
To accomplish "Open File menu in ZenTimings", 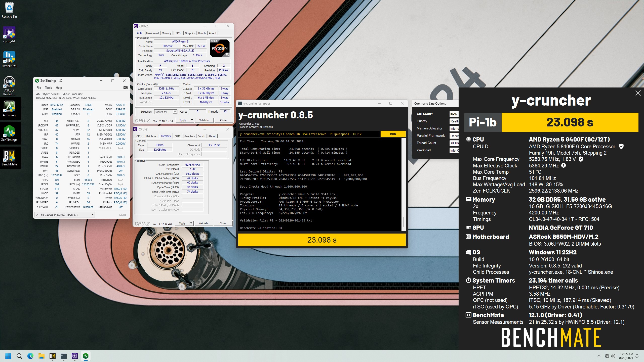I will pyautogui.click(x=39, y=88).
